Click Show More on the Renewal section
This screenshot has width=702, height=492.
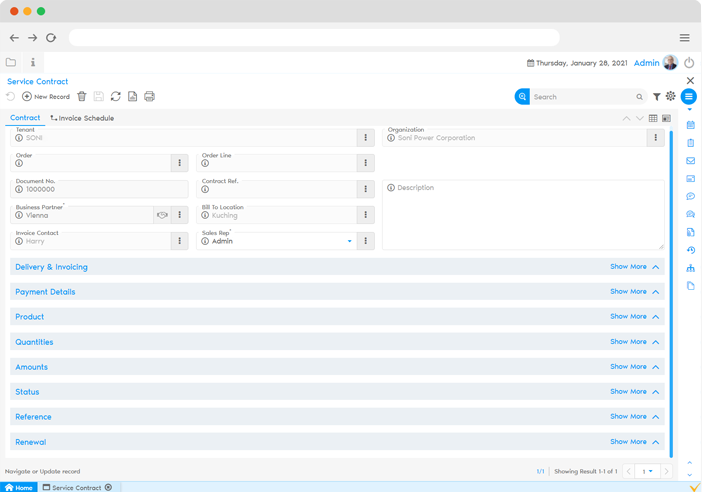coord(628,442)
